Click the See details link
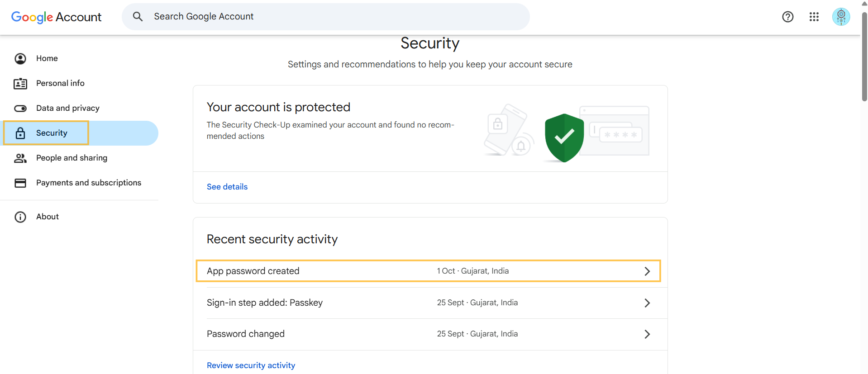This screenshot has height=374, width=868. (227, 187)
